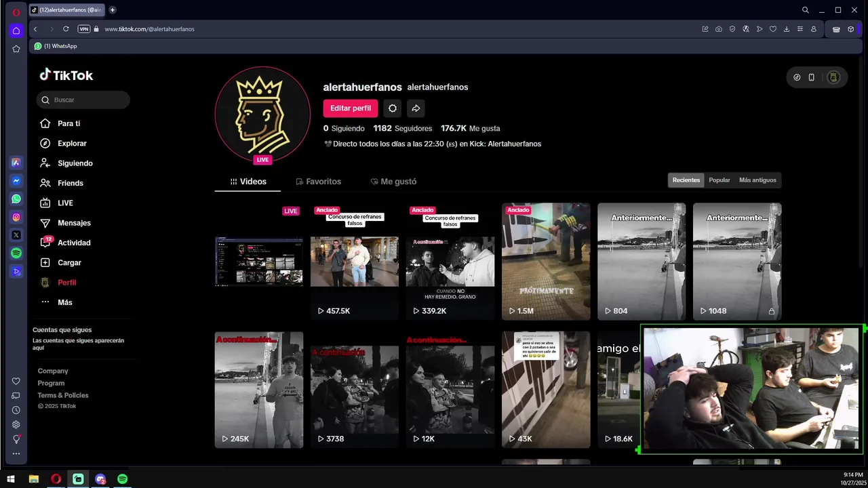868x488 pixels.
Task: Switch to the Videos tab
Action: (248, 182)
